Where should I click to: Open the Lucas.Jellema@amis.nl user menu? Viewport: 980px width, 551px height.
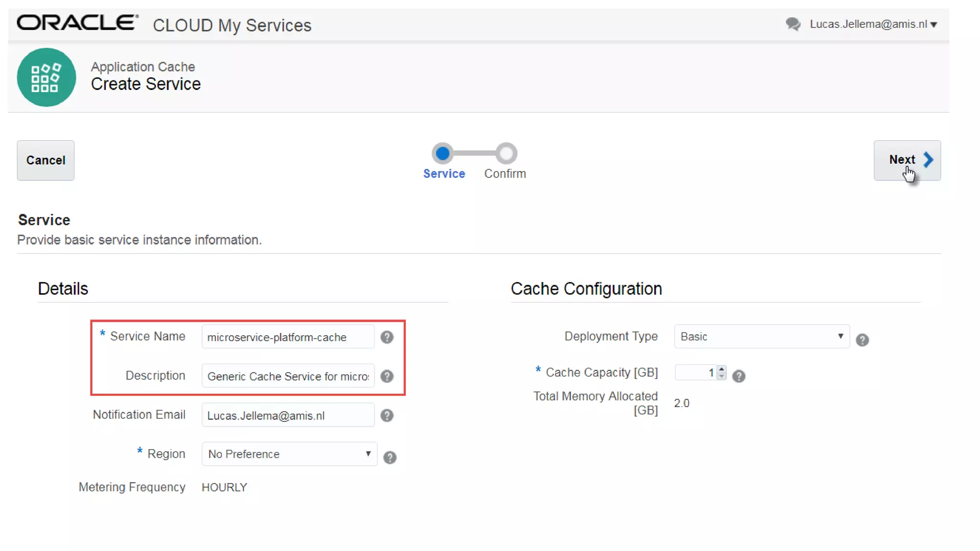873,24
